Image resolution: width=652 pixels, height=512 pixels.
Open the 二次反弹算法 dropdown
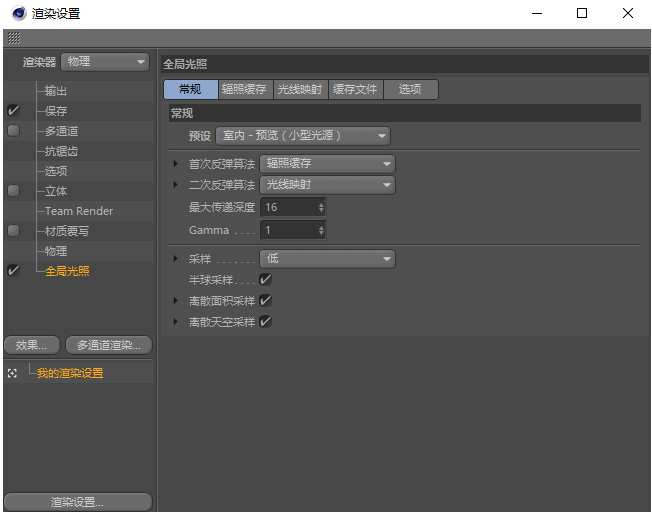327,185
